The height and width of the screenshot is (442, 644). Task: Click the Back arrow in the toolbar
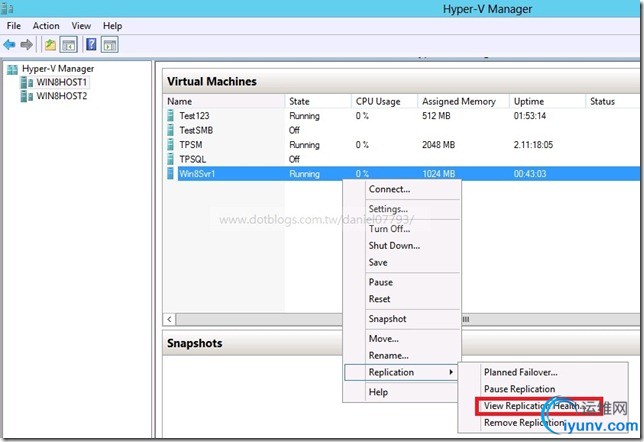point(10,44)
